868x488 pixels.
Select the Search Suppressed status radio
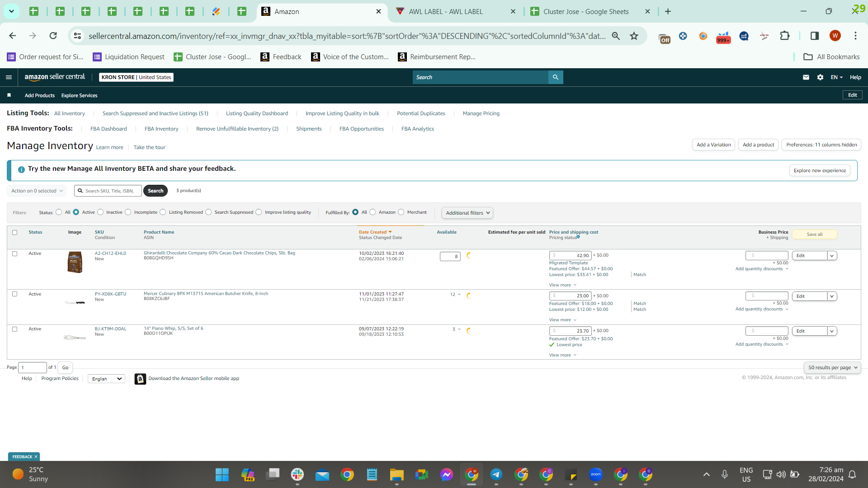[x=208, y=212]
